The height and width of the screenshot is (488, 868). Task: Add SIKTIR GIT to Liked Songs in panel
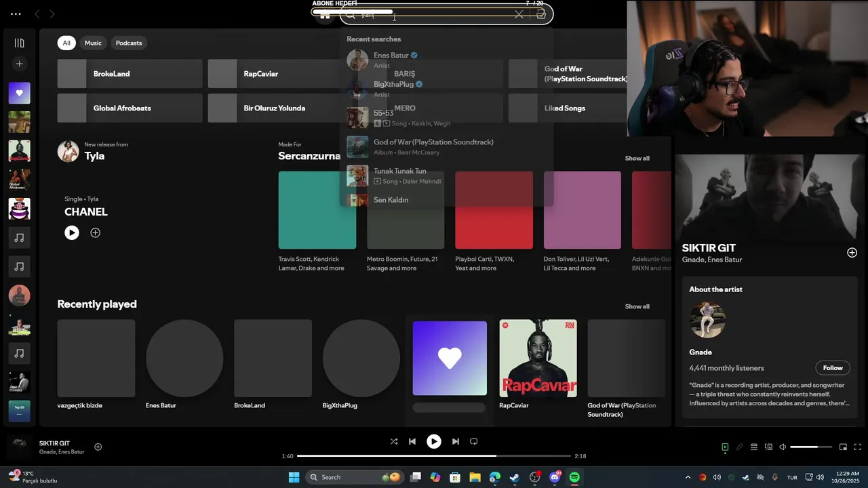pyautogui.click(x=852, y=253)
